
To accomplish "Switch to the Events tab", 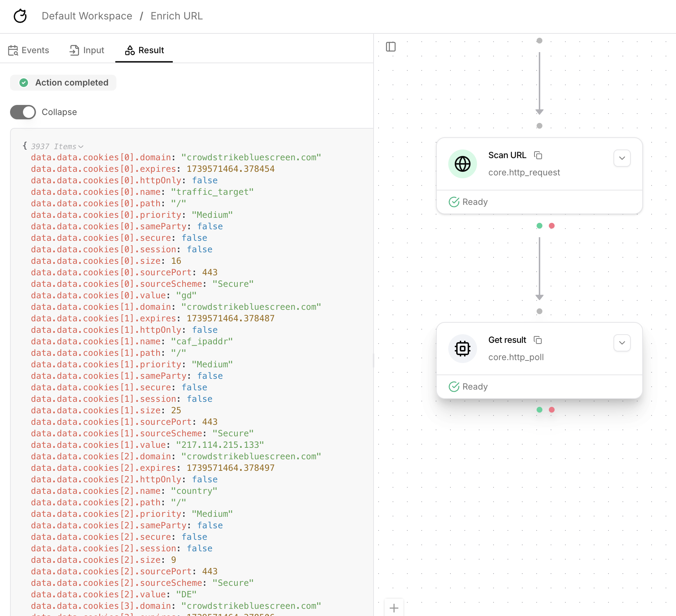I will tap(28, 50).
